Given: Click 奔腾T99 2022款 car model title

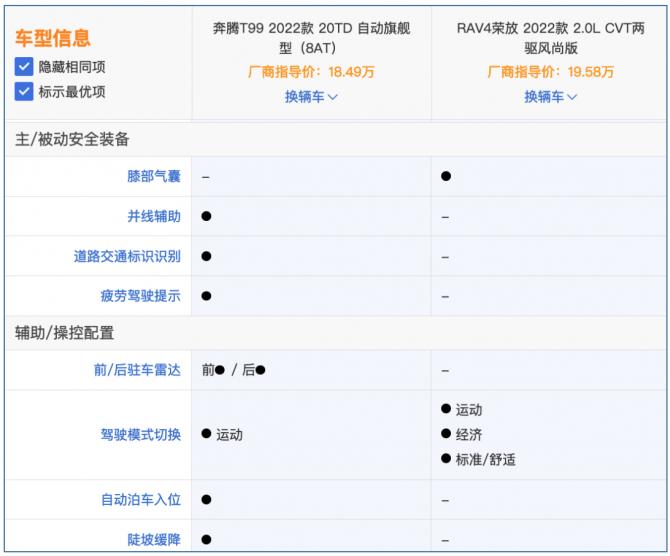Looking at the screenshot, I should click(311, 38).
